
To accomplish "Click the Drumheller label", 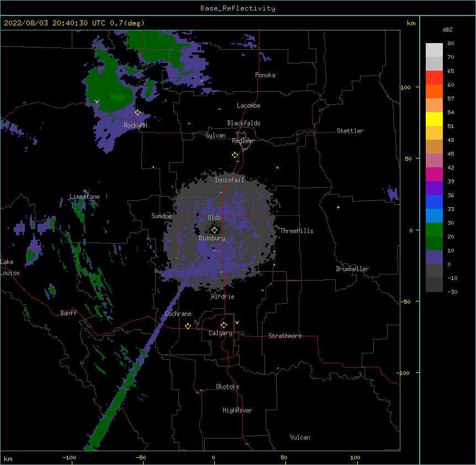I will tap(352, 269).
